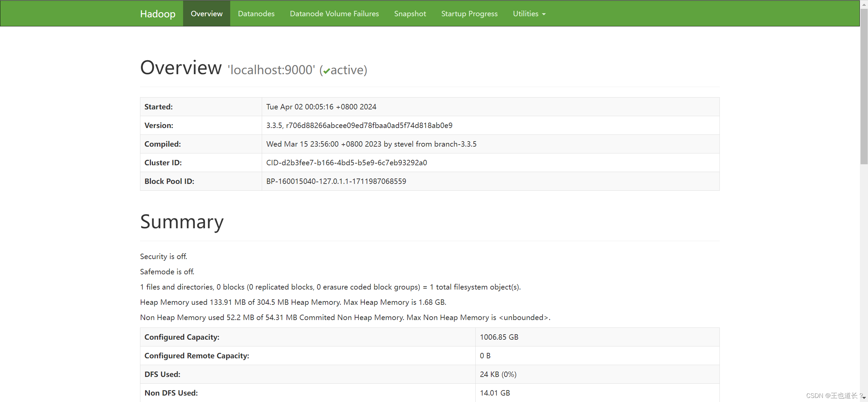
Task: Click the scrollbar up arrow
Action: [864, 5]
